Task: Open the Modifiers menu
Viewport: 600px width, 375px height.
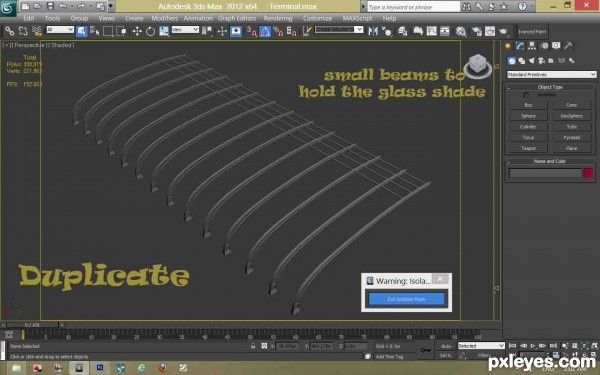Action: [165, 18]
